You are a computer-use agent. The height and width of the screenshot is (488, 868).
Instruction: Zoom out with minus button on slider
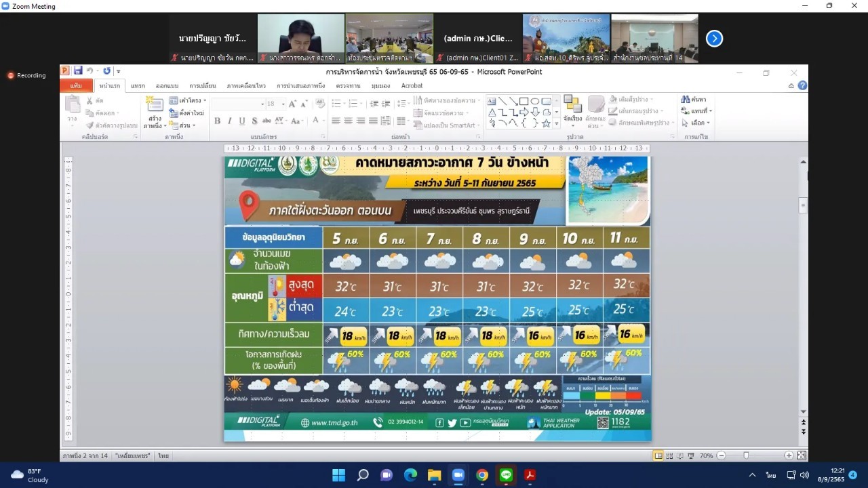click(721, 455)
